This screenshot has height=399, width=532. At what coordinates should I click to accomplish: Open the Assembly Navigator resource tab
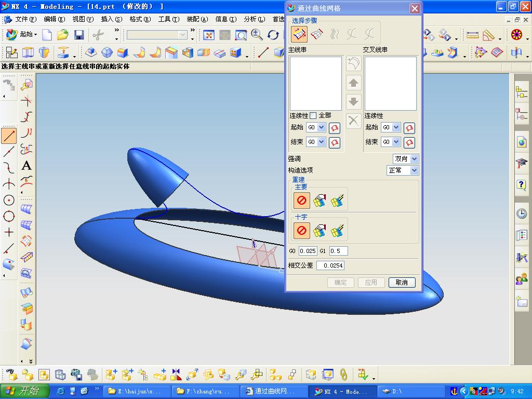pyautogui.click(x=522, y=92)
